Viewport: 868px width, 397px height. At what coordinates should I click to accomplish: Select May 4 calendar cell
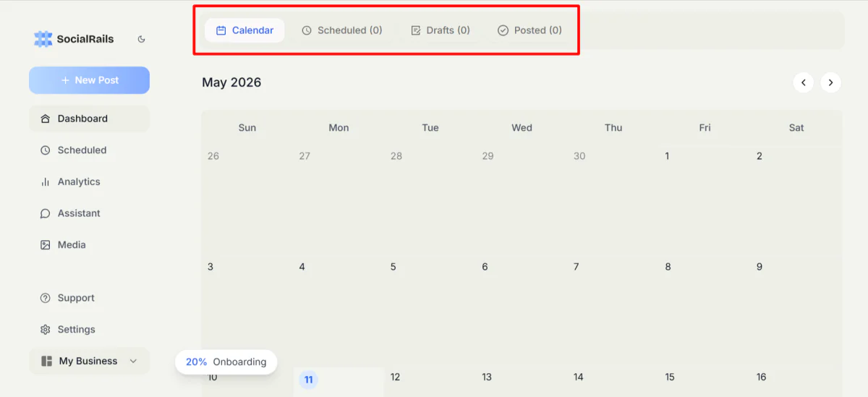click(x=339, y=312)
